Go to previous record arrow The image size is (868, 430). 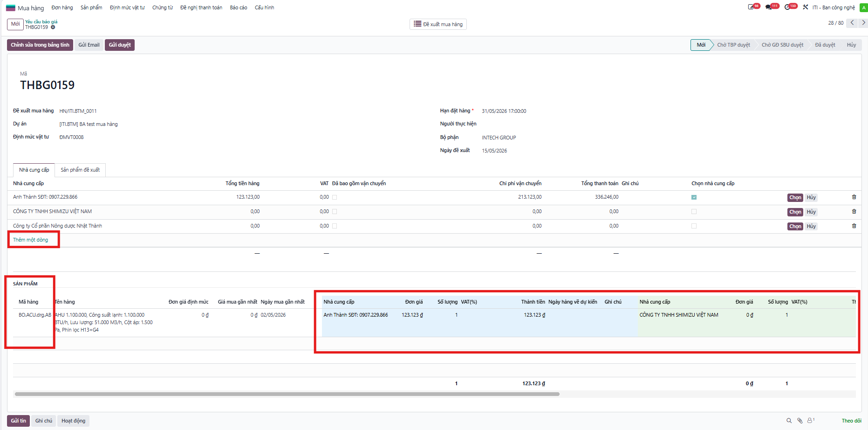[852, 23]
